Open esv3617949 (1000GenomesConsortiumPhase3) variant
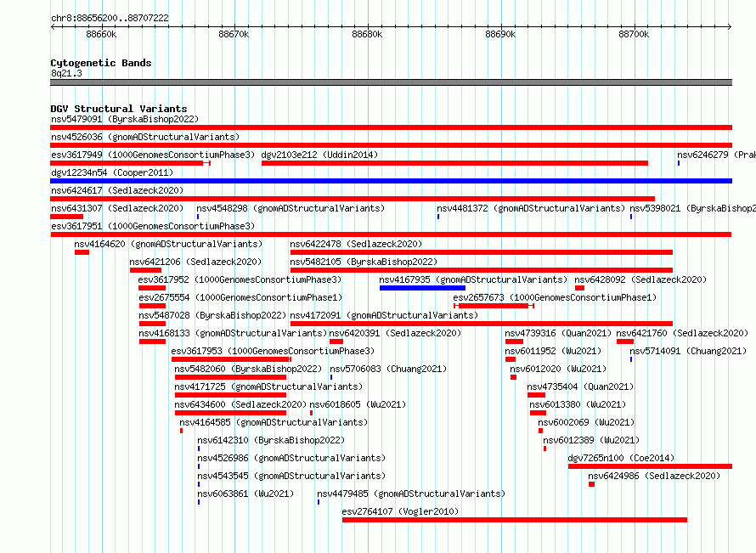This screenshot has width=756, height=553. 153,155
